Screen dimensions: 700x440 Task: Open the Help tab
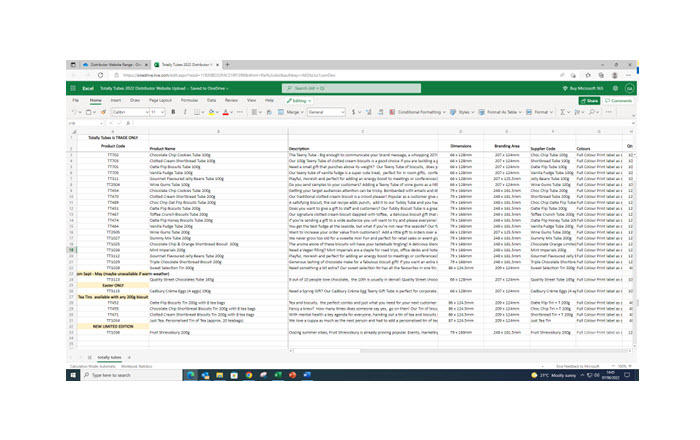269,100
